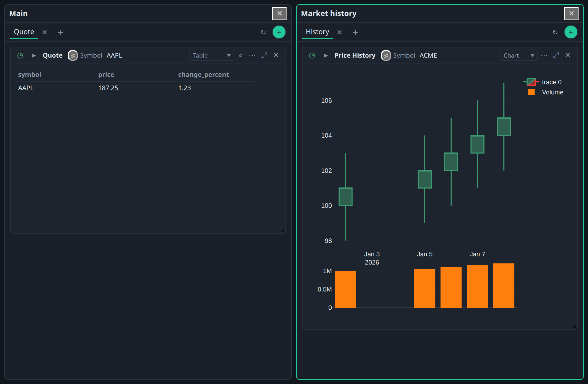This screenshot has width=588, height=384.
Task: Click the change_percent column header
Action: (x=203, y=75)
